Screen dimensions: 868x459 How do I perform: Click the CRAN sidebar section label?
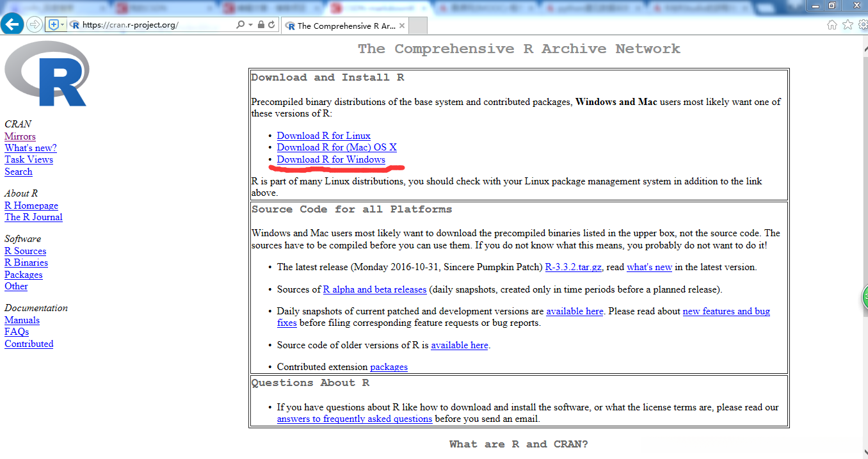[x=18, y=124]
